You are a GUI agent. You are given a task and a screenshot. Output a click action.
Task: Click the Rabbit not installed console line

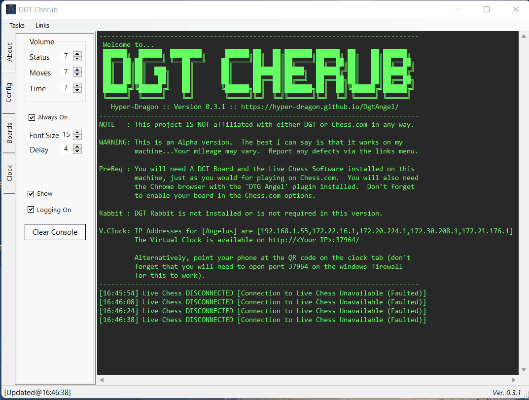point(241,213)
